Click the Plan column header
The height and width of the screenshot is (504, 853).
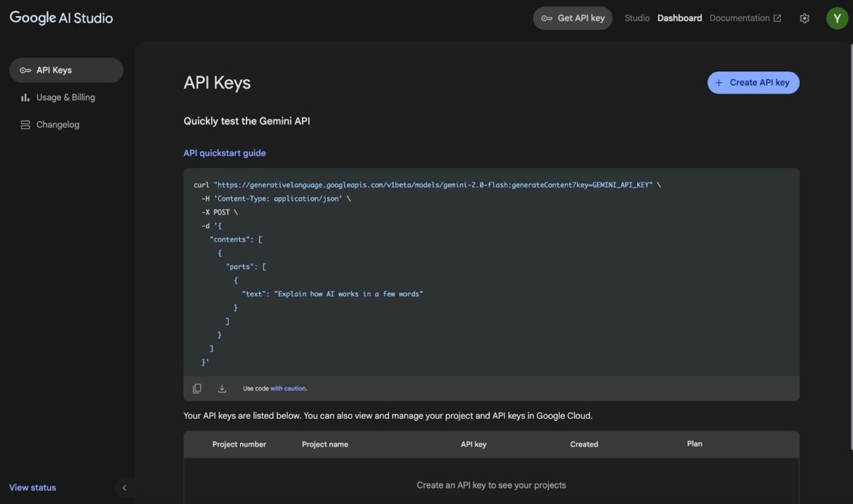tap(694, 443)
